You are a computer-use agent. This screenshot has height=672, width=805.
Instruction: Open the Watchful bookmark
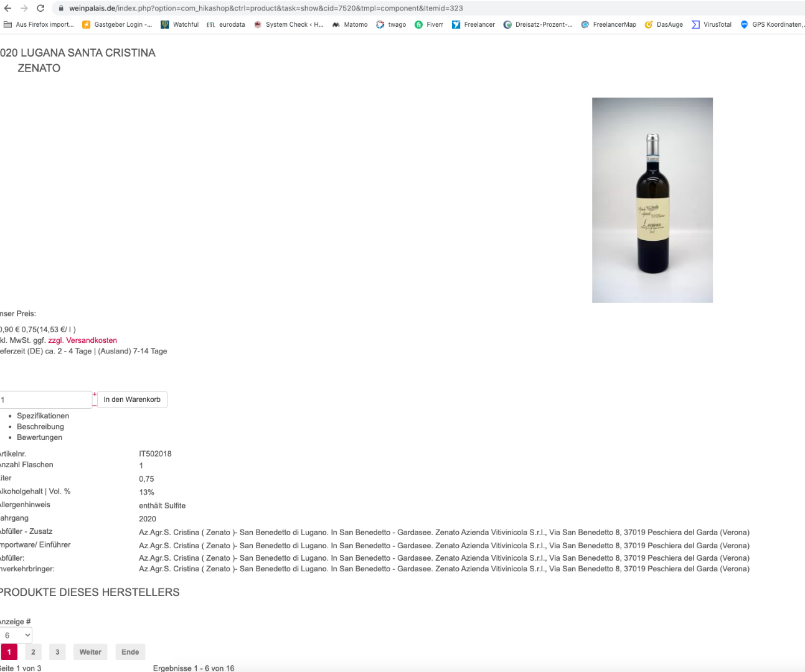pos(180,24)
